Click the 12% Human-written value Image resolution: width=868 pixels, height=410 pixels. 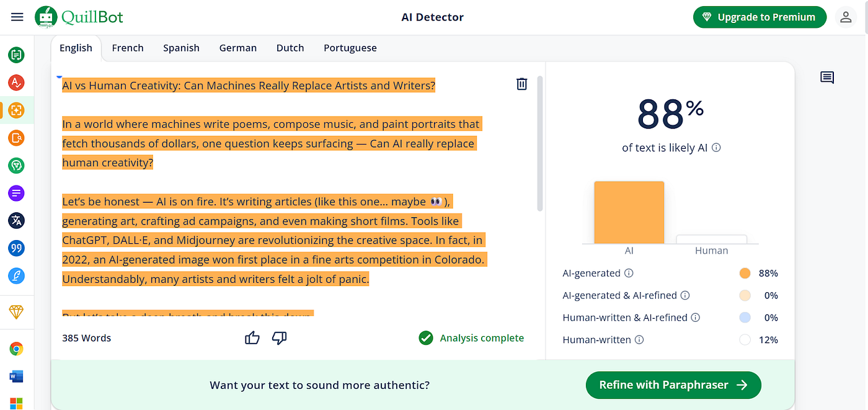768,340
